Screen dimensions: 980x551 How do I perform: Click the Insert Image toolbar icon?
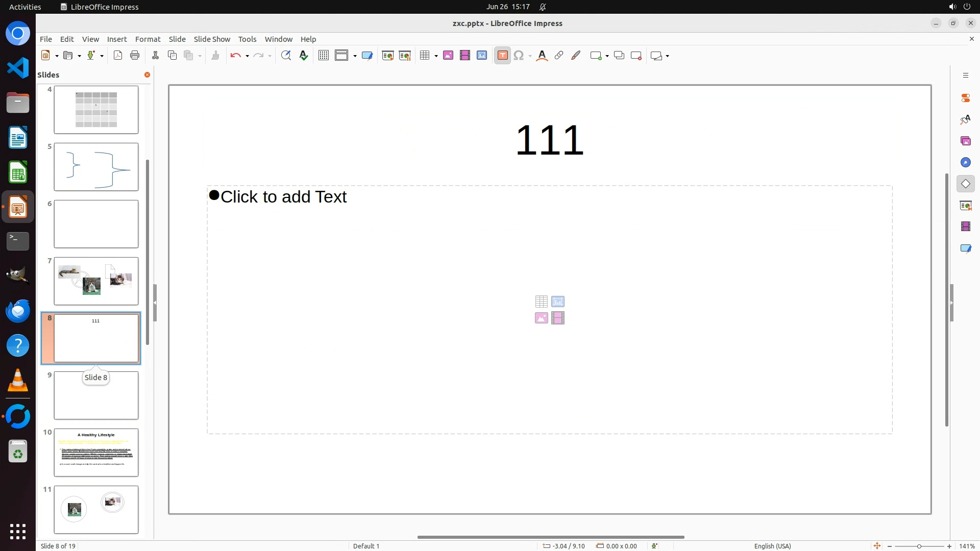(448, 56)
